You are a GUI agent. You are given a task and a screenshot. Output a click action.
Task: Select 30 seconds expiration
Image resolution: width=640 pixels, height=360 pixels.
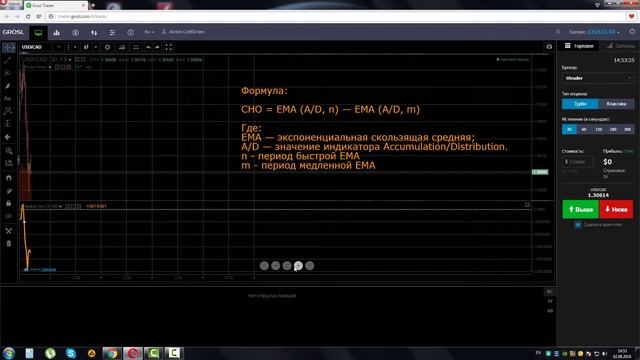tap(569, 129)
